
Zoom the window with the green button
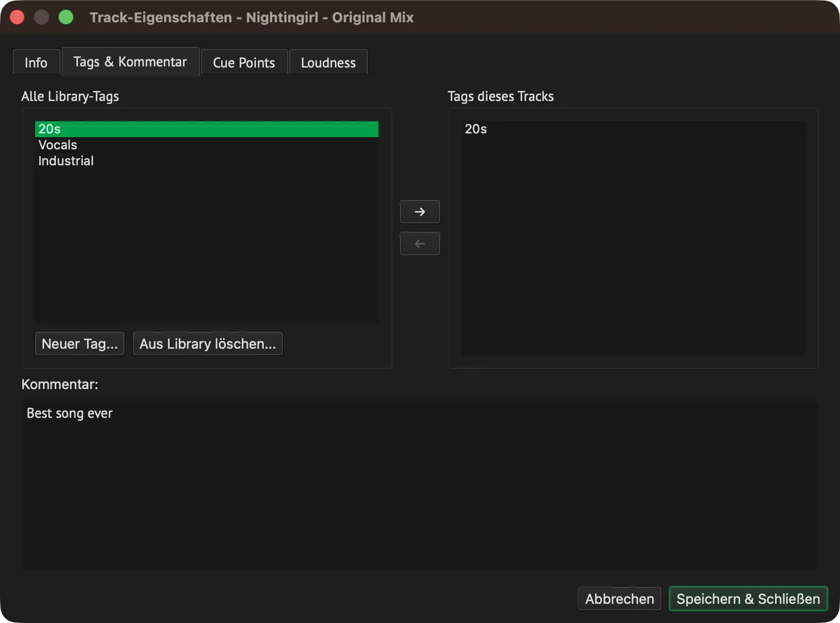pyautogui.click(x=66, y=18)
